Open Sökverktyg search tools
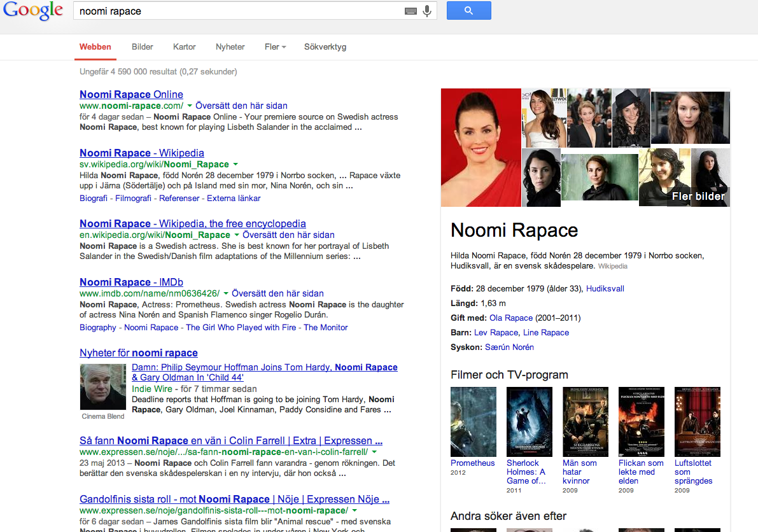Viewport: 758px width, 532px height. pos(325,47)
